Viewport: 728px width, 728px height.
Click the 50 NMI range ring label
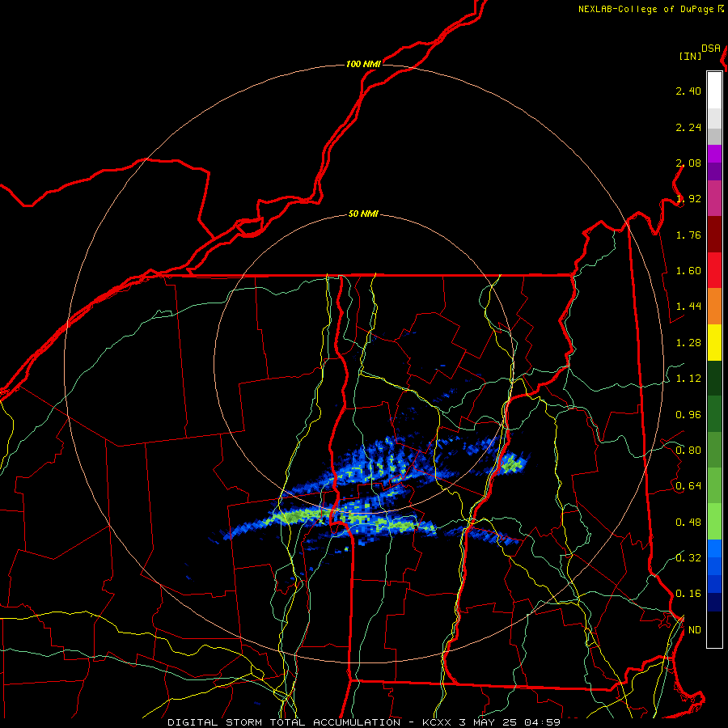[363, 214]
